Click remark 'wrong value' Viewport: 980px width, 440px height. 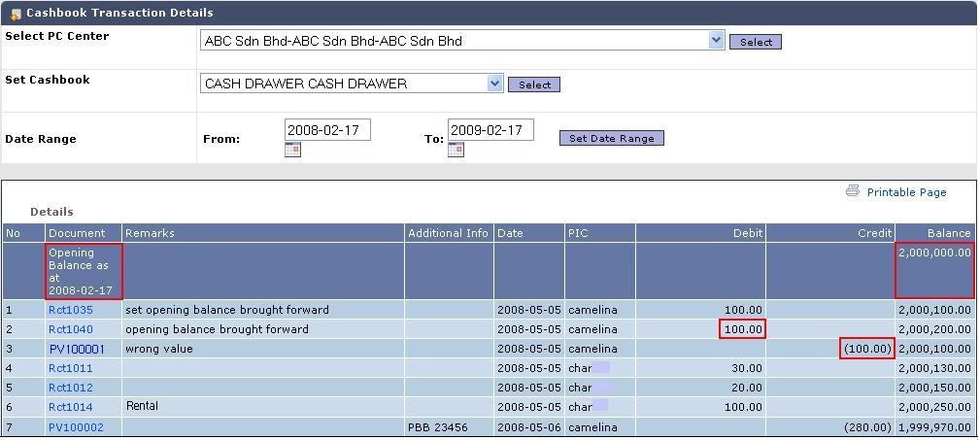tap(159, 349)
